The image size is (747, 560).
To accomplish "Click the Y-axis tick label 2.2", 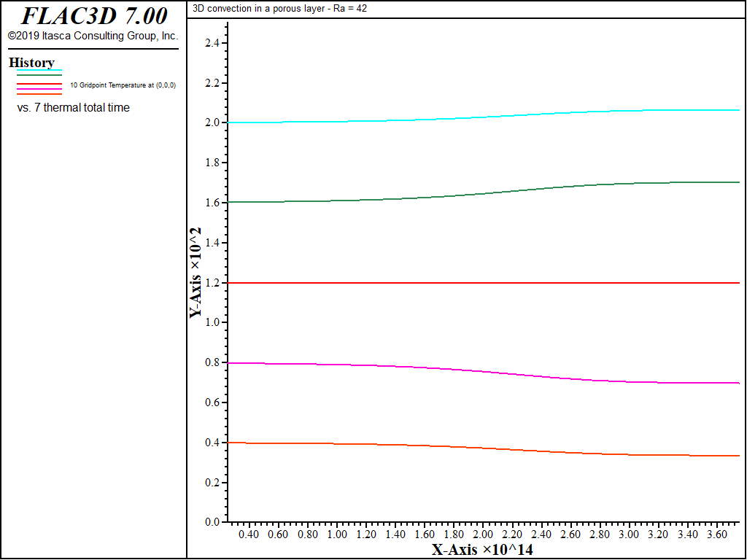I will click(x=212, y=83).
